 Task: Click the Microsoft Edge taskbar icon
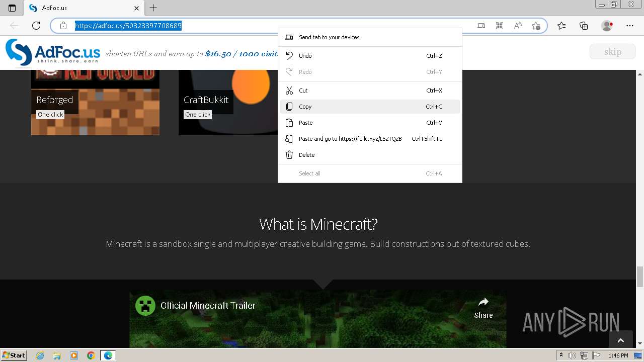point(108,355)
